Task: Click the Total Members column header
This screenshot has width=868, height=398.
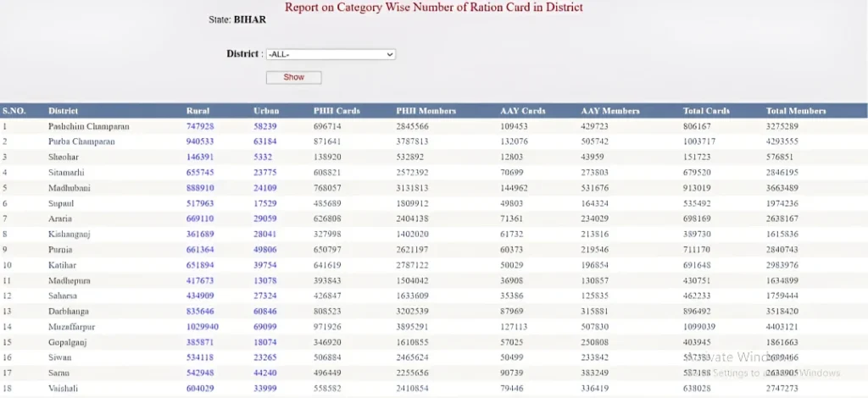Action: (795, 111)
